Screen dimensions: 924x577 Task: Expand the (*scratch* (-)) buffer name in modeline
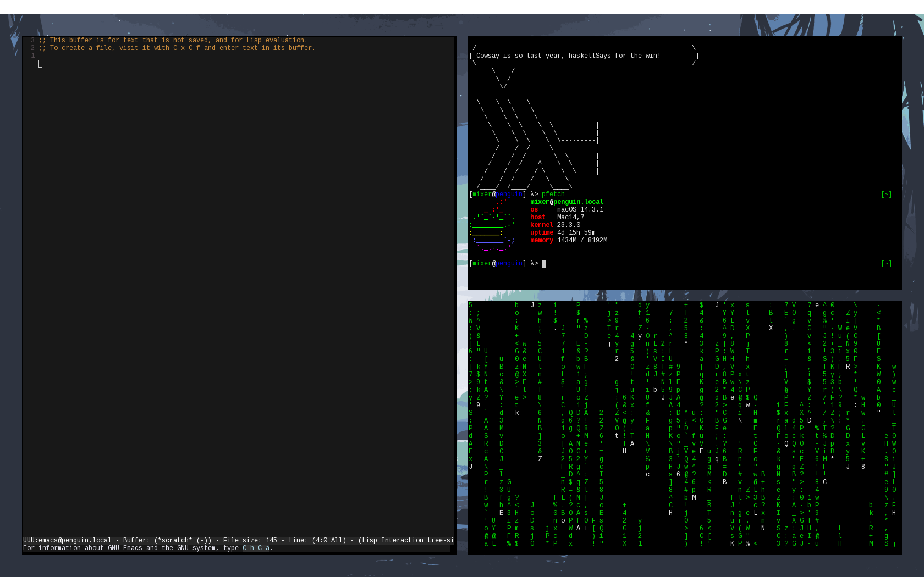click(x=183, y=540)
